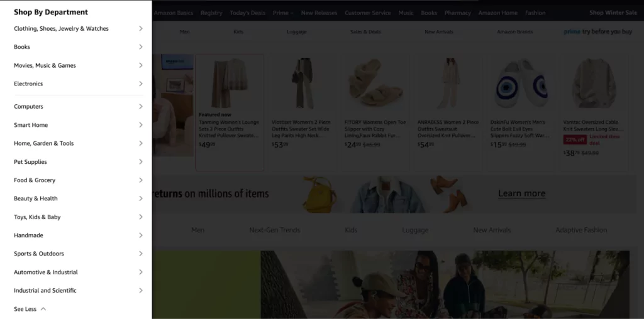The height and width of the screenshot is (319, 644).
Task: Select Amazon Brands fashion subnav
Action: (515, 31)
